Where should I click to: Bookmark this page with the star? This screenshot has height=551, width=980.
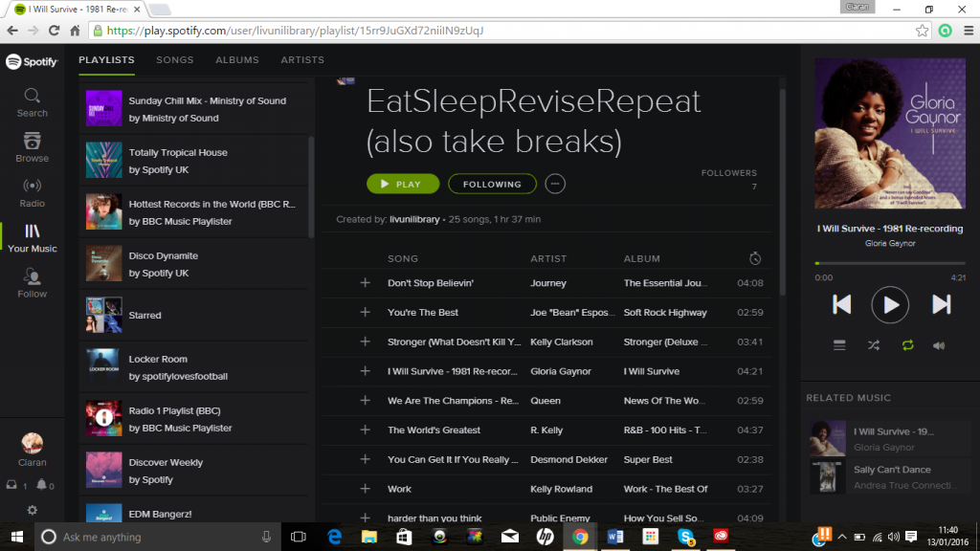pos(922,31)
